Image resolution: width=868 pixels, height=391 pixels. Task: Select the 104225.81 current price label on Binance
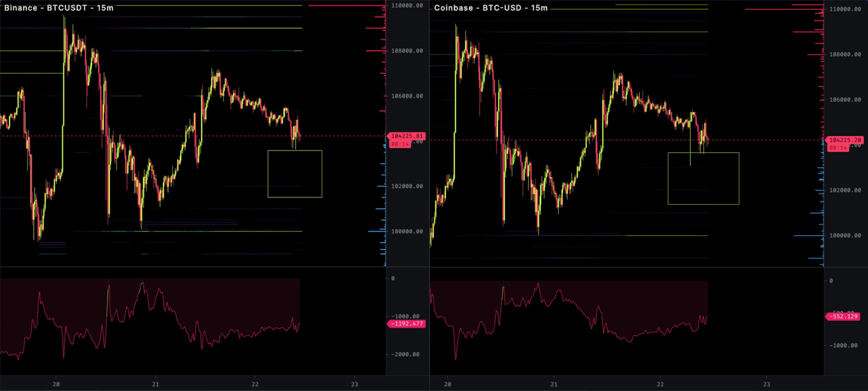[406, 136]
